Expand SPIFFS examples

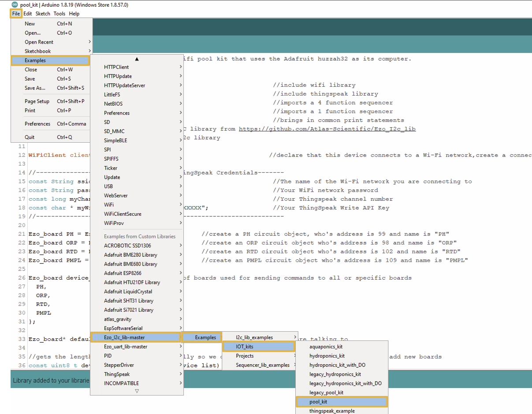point(137,159)
